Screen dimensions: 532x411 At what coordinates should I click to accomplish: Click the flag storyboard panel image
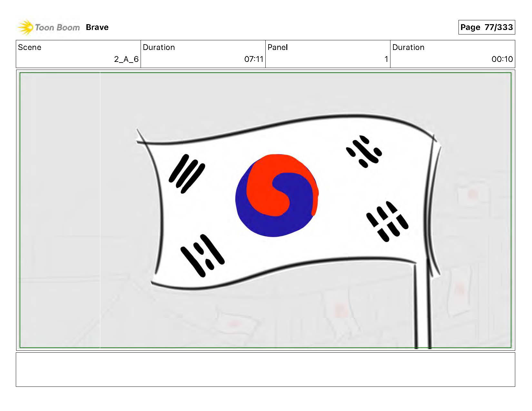(x=265, y=210)
